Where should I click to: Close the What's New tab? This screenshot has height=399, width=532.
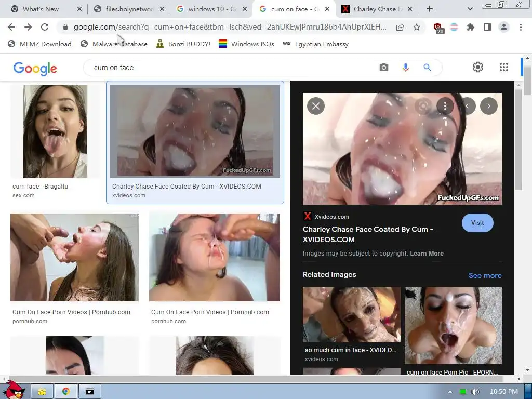point(79,9)
